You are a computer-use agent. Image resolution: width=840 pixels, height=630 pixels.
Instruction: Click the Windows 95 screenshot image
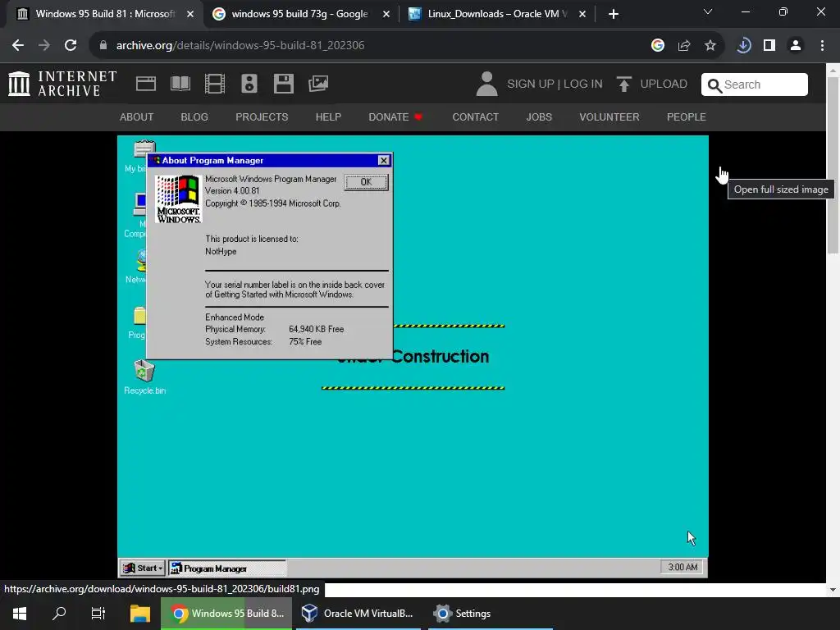tap(413, 357)
